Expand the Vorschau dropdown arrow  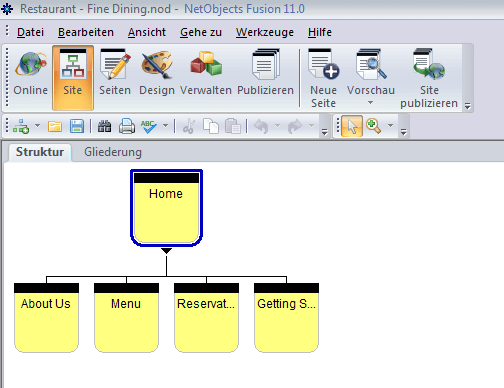tap(370, 103)
